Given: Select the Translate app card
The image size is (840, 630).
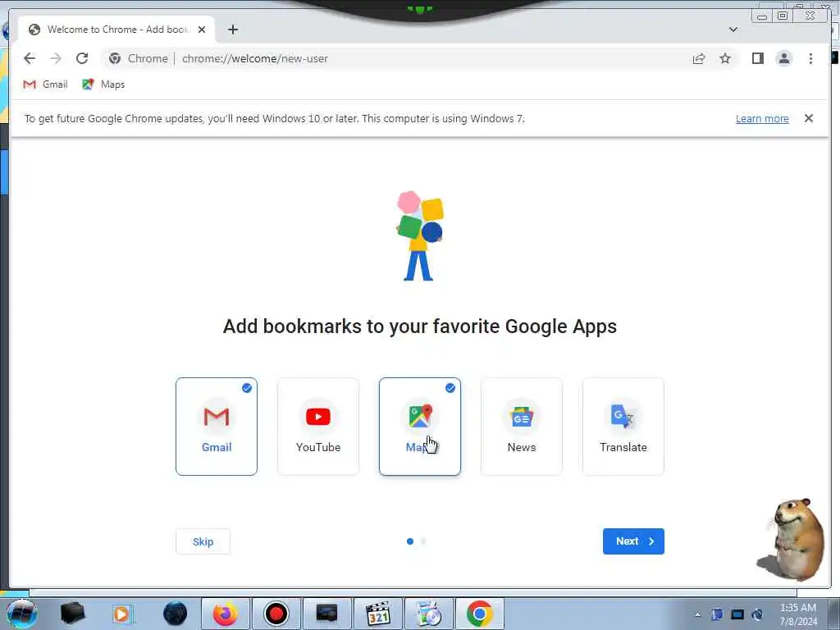Looking at the screenshot, I should click(x=623, y=427).
